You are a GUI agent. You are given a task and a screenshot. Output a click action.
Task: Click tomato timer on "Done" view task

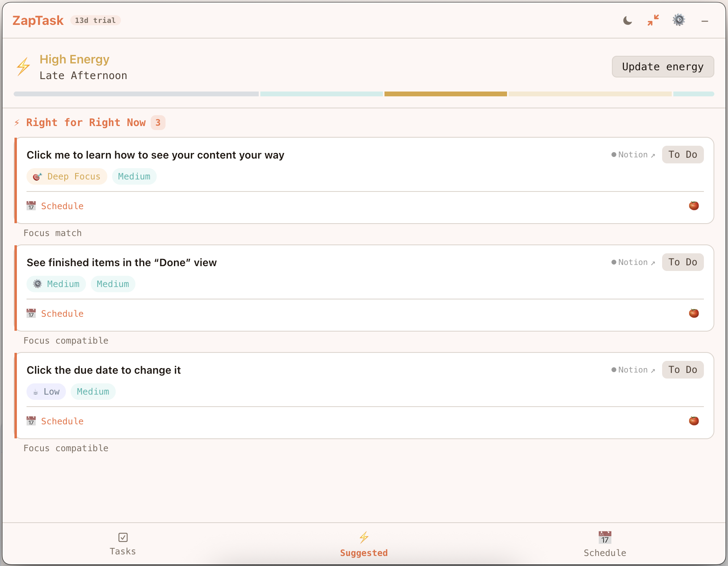coord(693,314)
